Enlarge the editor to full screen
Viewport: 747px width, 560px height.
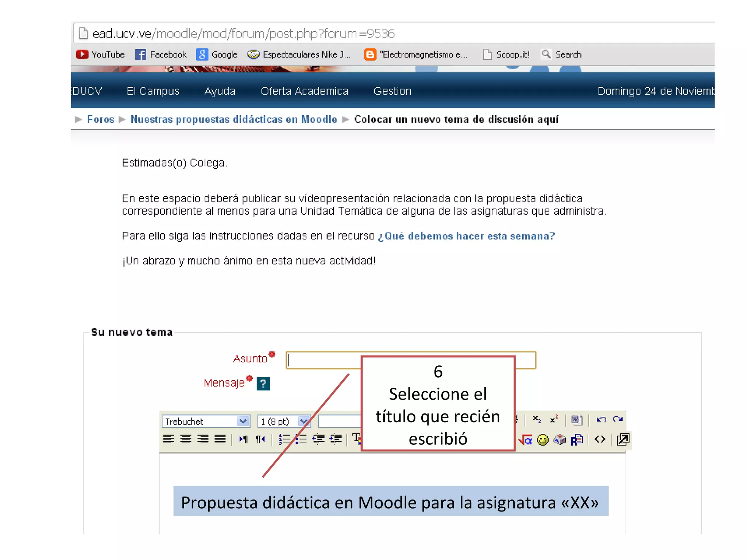point(623,440)
